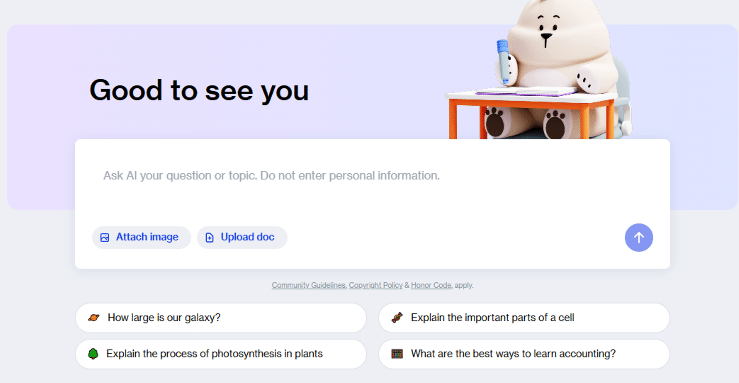
Task: Click the candy icon next to cell prompt
Action: click(397, 318)
